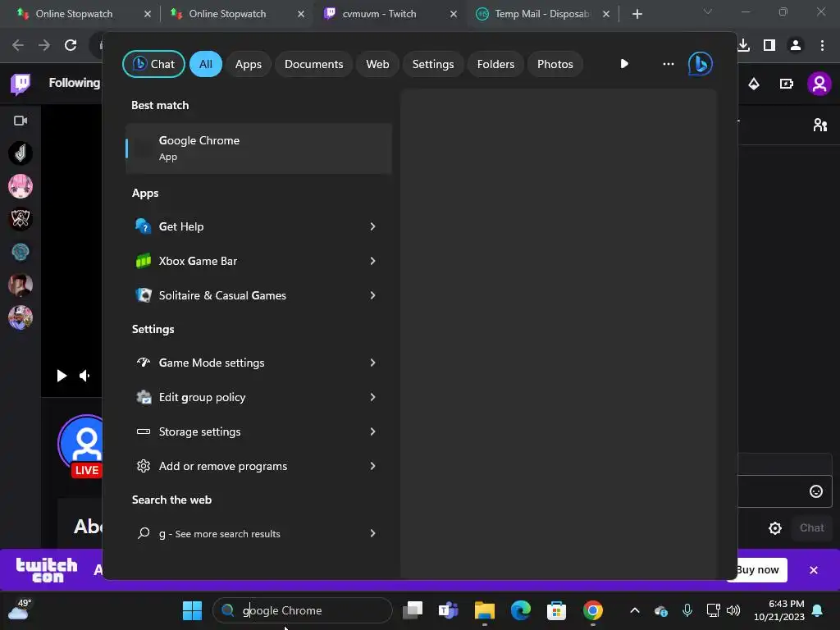
Task: Expand Add or remove programs chevron
Action: (372, 466)
